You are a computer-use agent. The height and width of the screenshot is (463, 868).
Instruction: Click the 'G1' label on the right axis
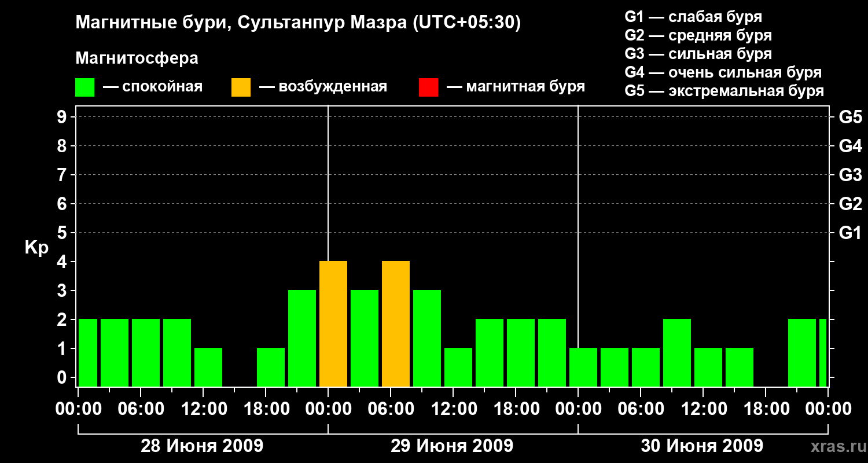(850, 233)
